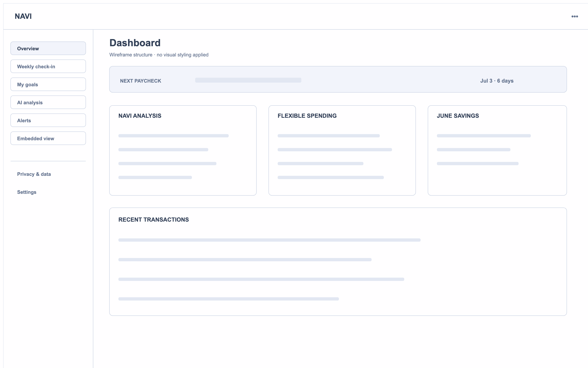Screen dimensions: 588x368
Task: Click the NAVI logo in the header
Action: (x=23, y=16)
